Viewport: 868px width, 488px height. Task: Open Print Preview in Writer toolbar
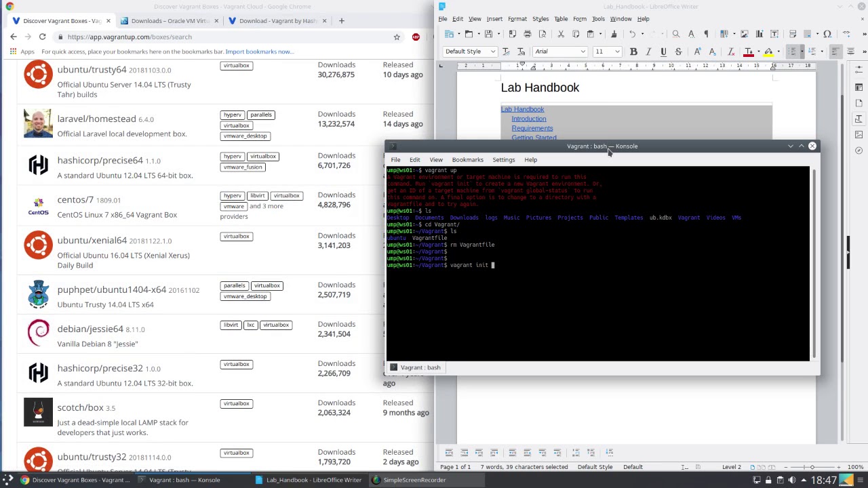[x=542, y=34]
